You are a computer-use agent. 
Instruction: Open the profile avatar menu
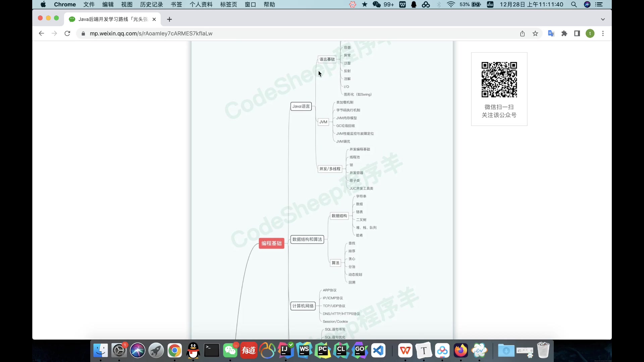point(590,34)
